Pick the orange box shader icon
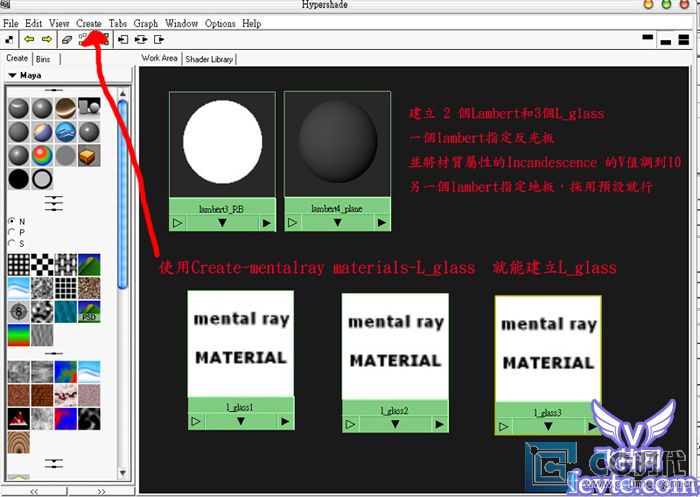 (89, 155)
